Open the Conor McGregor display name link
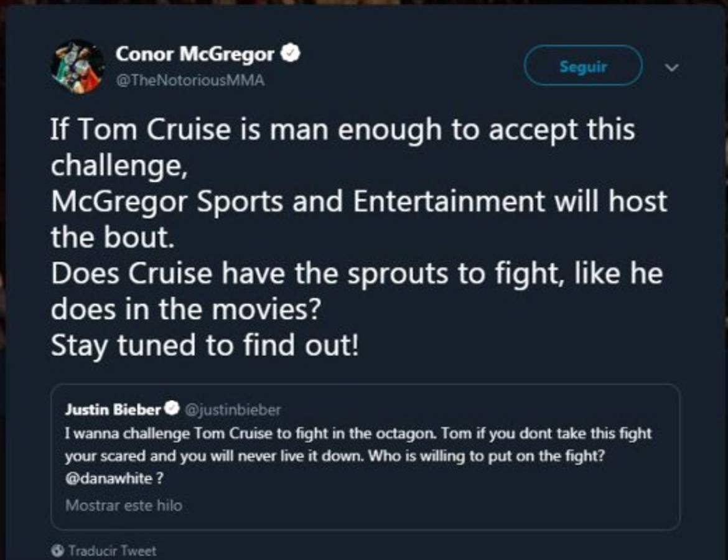Image resolution: width=728 pixels, height=560 pixels. pos(194,54)
